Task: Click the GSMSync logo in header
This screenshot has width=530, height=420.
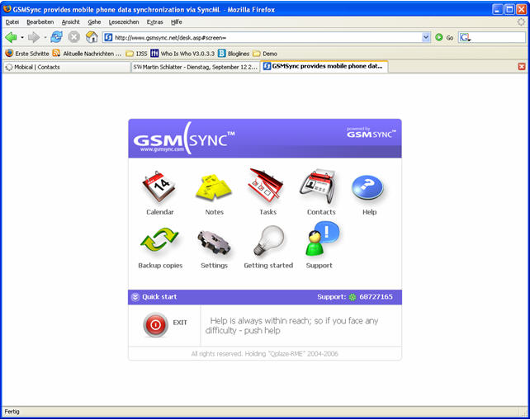Action: click(184, 139)
